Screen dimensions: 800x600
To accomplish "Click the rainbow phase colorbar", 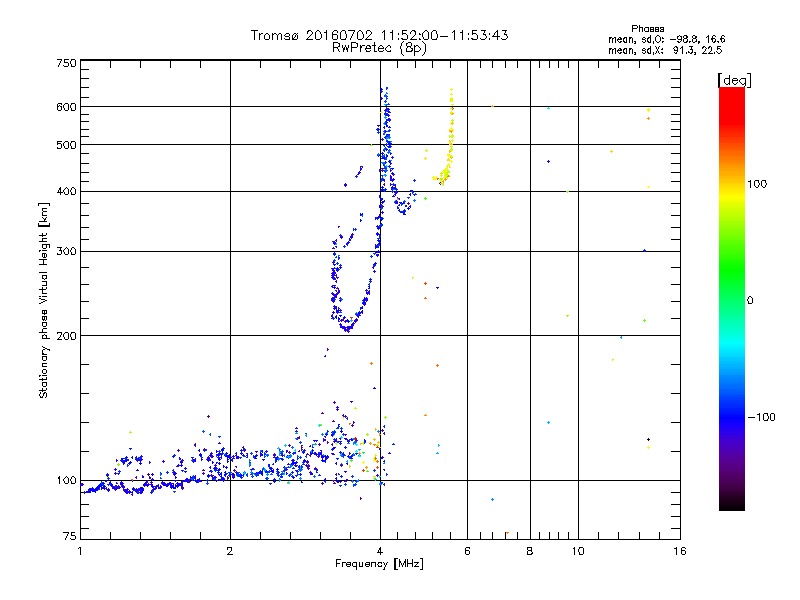I will pos(732,298).
